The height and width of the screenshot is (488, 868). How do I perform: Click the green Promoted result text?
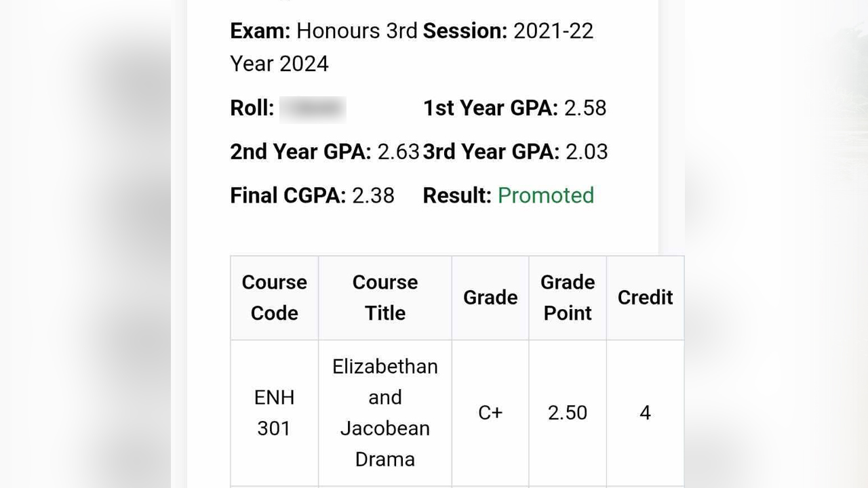pos(546,195)
